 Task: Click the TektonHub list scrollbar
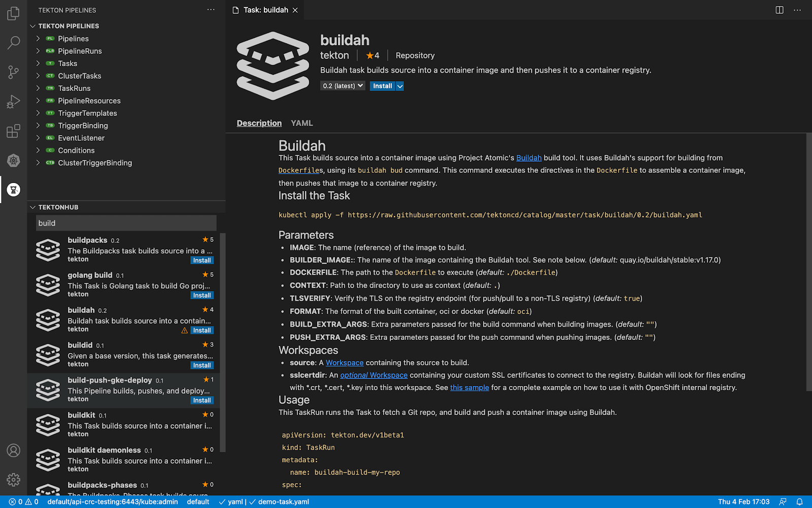223,343
